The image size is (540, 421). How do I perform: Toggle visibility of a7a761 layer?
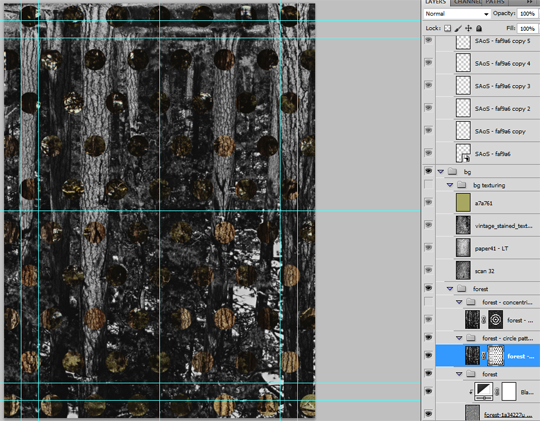pos(428,203)
